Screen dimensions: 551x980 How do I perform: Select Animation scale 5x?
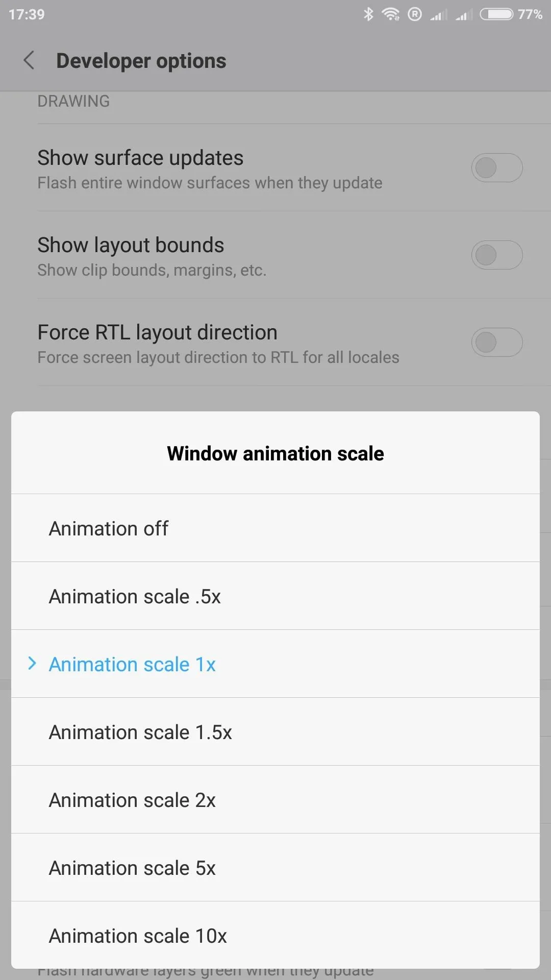(275, 867)
